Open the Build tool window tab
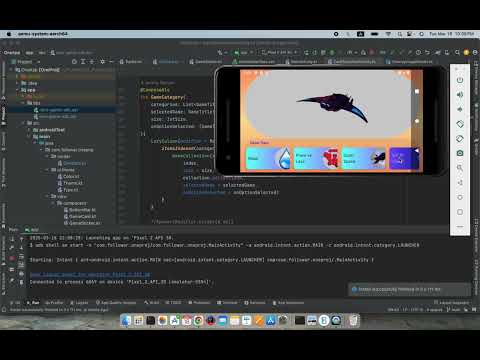The image size is (480, 360). coord(152,303)
